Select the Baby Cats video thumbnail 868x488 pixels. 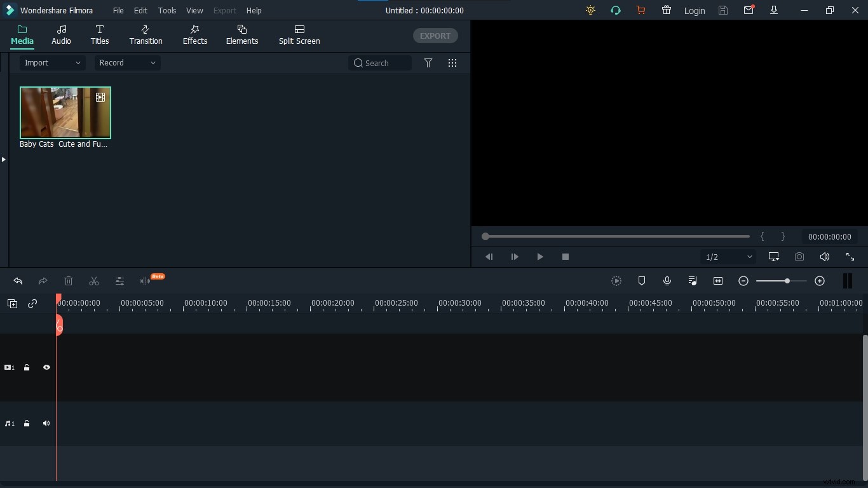coord(65,112)
